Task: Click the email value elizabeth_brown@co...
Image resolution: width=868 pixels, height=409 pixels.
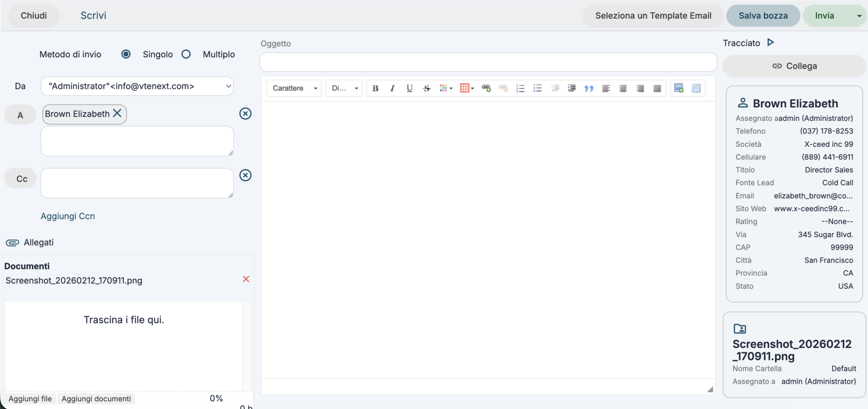Action: [x=813, y=195]
